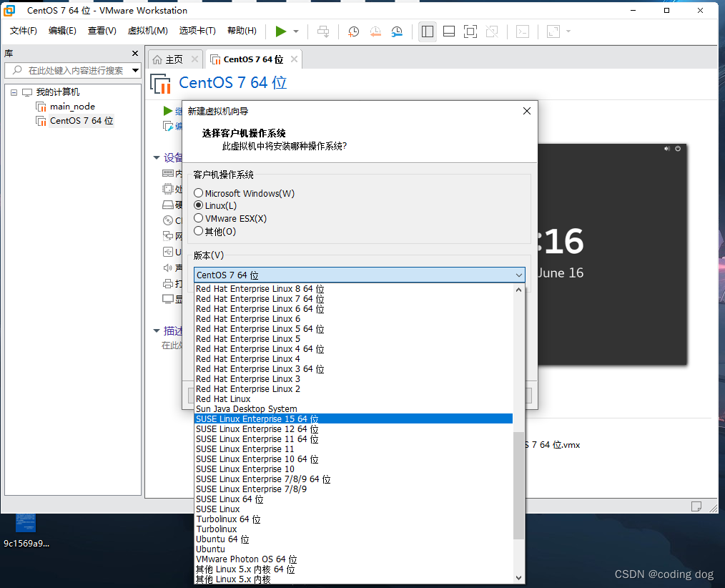
Task: Close the 新建虚拟机向导 dialog
Action: tap(527, 111)
